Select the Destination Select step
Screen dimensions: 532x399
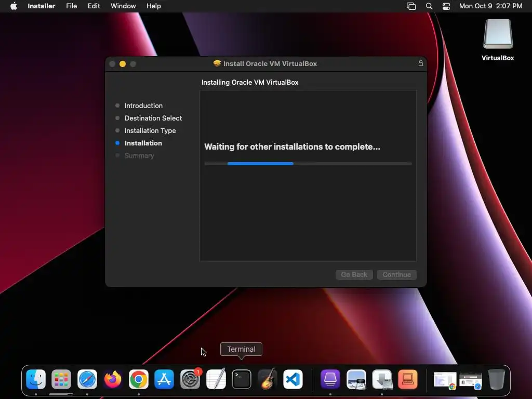153,118
